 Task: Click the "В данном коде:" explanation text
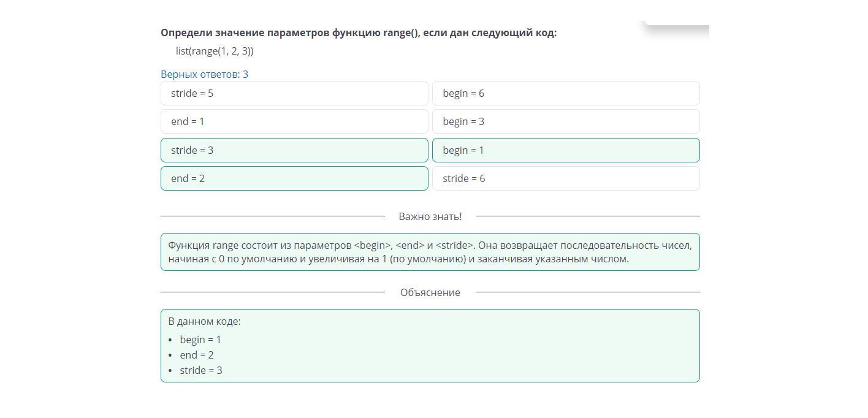(204, 321)
